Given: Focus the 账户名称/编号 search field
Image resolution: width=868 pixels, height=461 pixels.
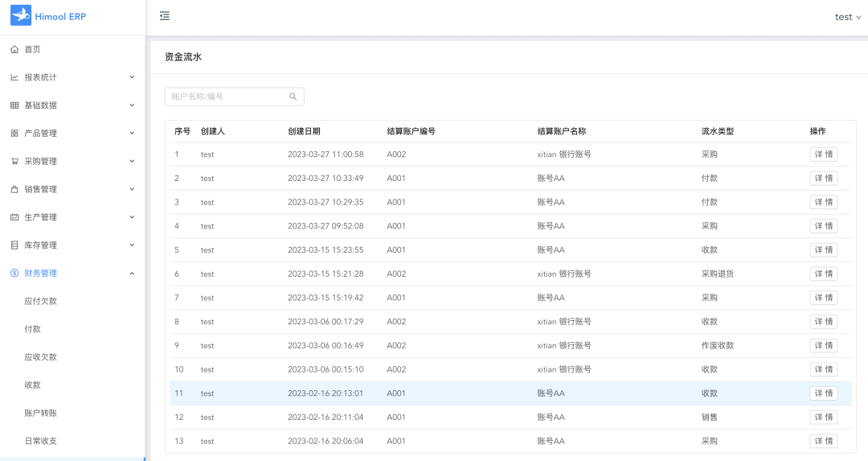Looking at the screenshot, I should tap(227, 97).
